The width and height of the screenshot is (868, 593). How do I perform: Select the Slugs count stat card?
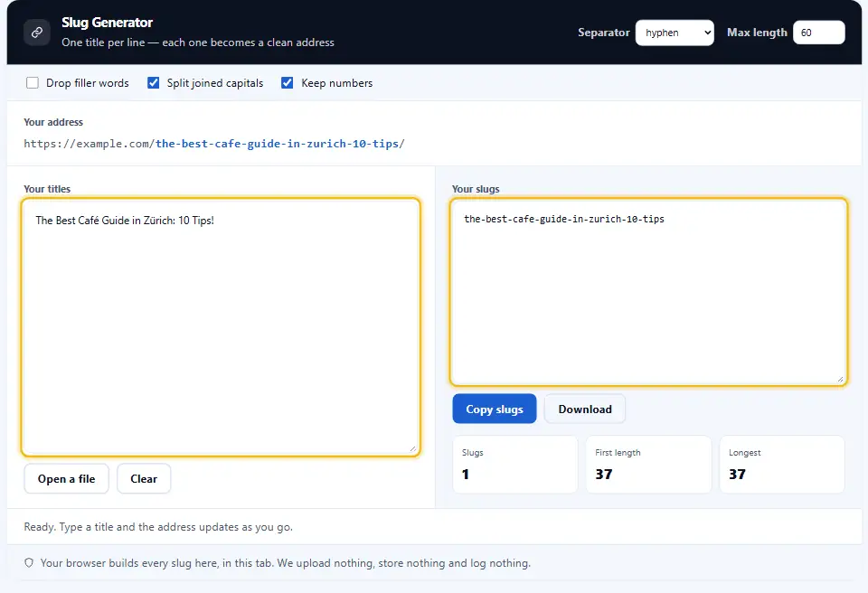pyautogui.click(x=515, y=465)
